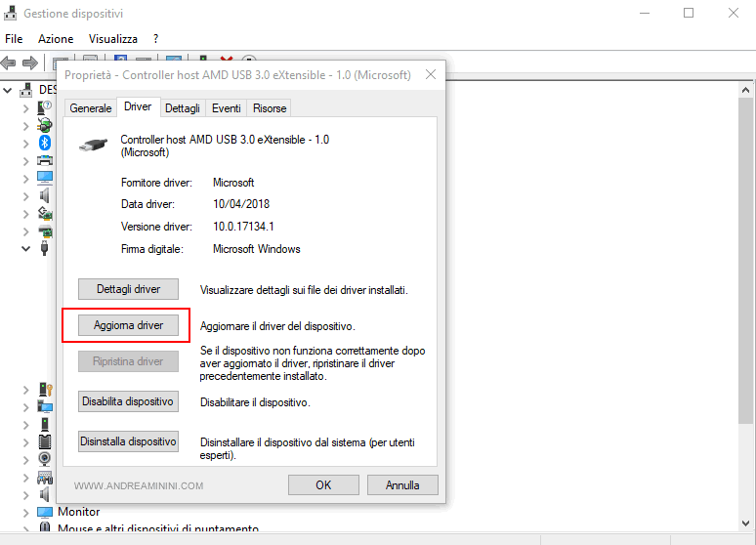This screenshot has width=756, height=545.
Task: Click the vertical scrollbar thumb
Action: pyautogui.click(x=745, y=261)
